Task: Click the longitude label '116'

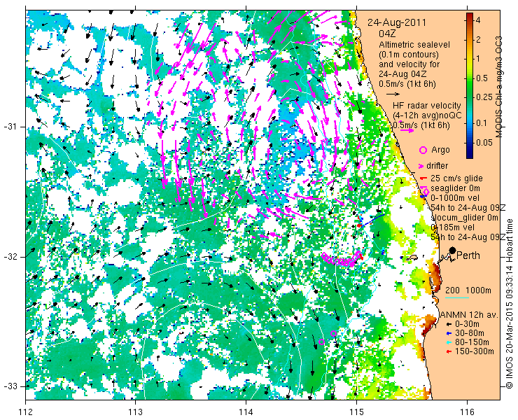Action: click(x=467, y=412)
